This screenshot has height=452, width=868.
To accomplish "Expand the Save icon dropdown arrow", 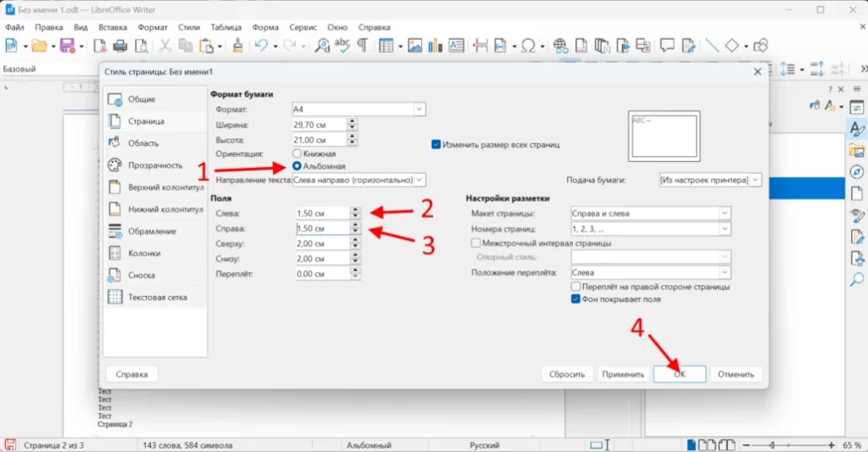I will point(81,46).
